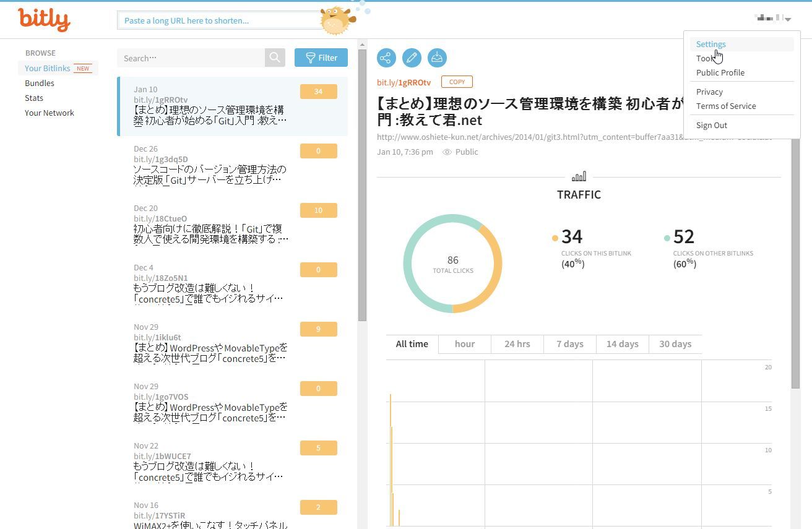Copy the bit.ly/1gRROtv link
812x529 pixels.
457,82
